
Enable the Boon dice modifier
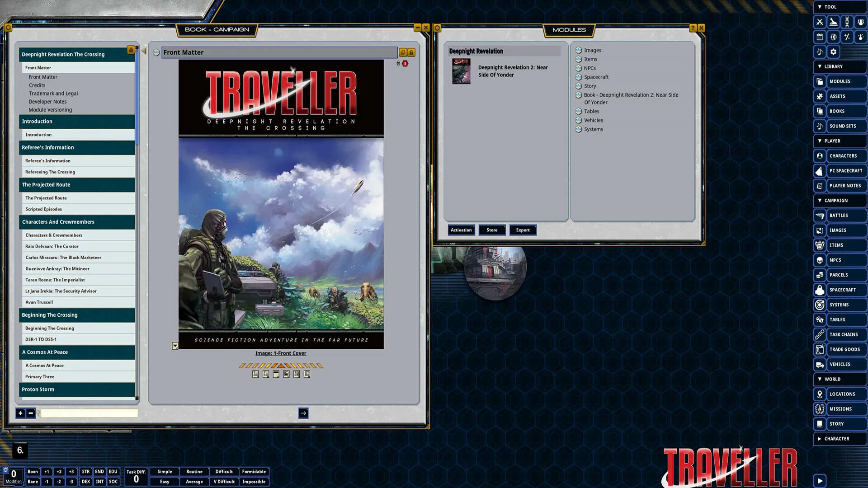coord(33,471)
